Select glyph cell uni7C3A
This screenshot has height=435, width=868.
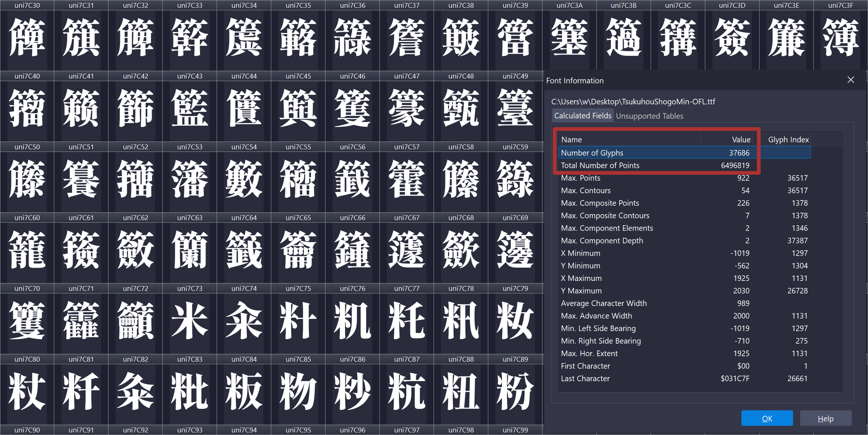(x=569, y=35)
